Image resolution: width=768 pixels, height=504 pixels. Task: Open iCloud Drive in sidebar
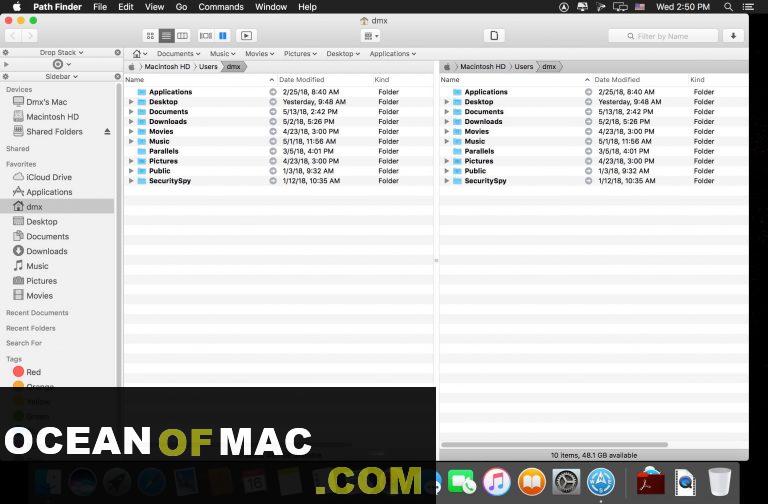click(49, 177)
